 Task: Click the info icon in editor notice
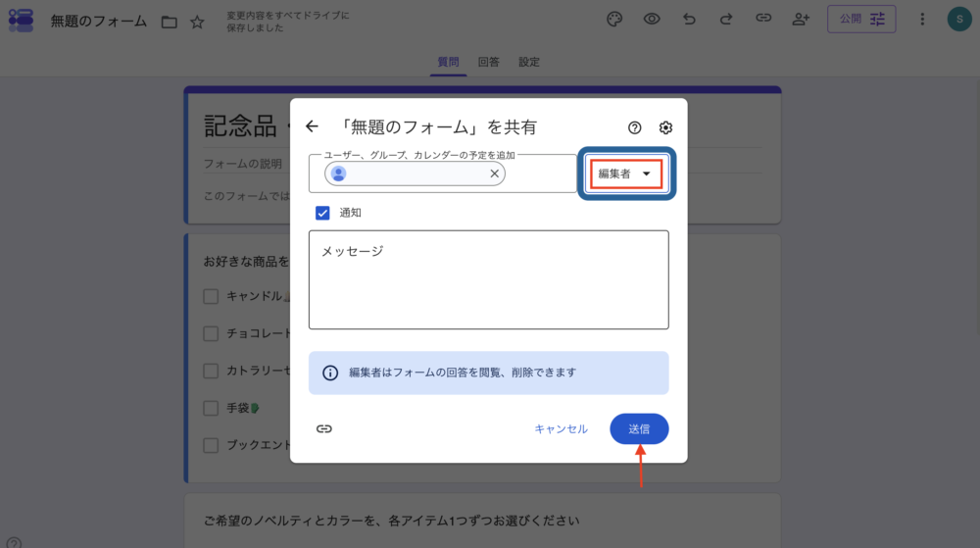[330, 374]
